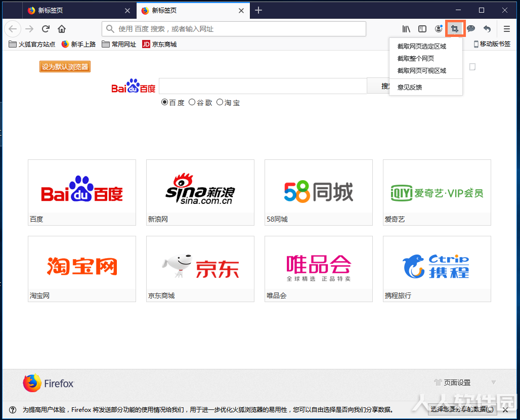Viewport: 520px width, 420px height.
Task: Open the 百度 site tile
Action: click(x=82, y=192)
